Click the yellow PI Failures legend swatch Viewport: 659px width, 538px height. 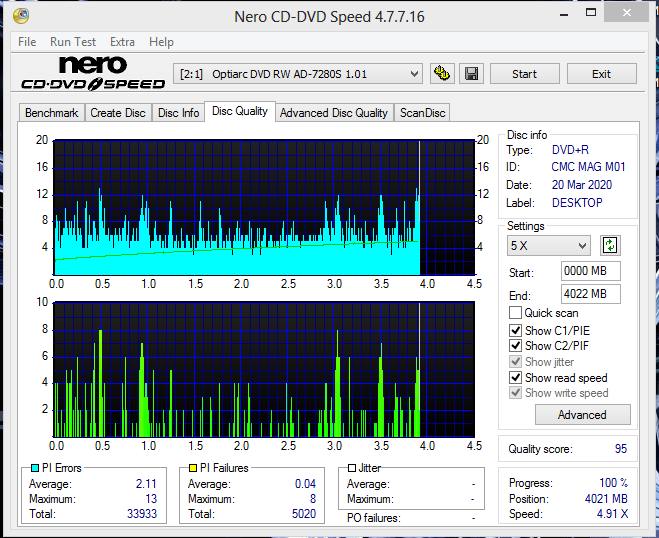(x=193, y=468)
